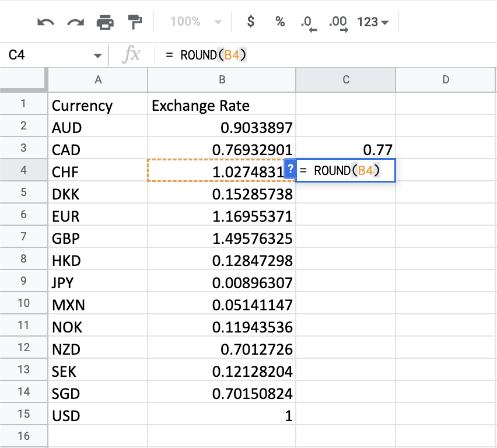Click the HKD cell
Image resolution: width=497 pixels, height=448 pixels.
(x=98, y=259)
